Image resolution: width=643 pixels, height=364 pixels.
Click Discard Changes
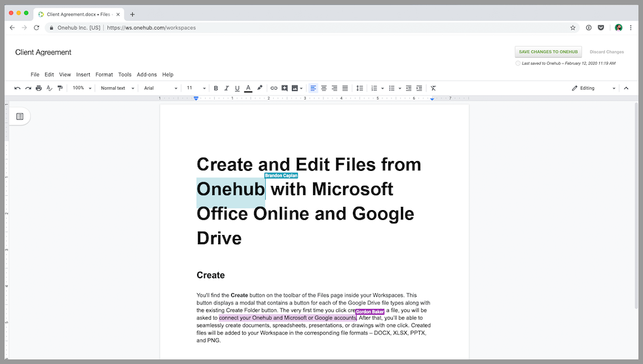(606, 52)
